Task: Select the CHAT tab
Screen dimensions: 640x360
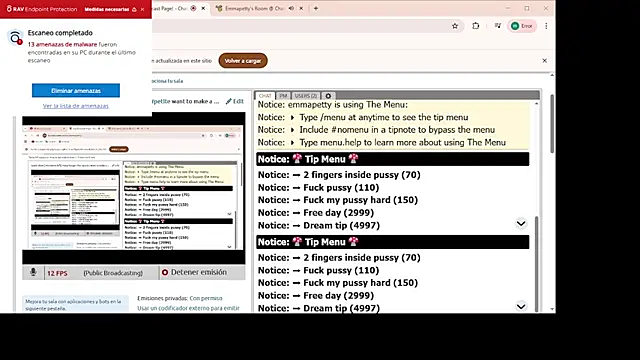Action: click(x=265, y=96)
